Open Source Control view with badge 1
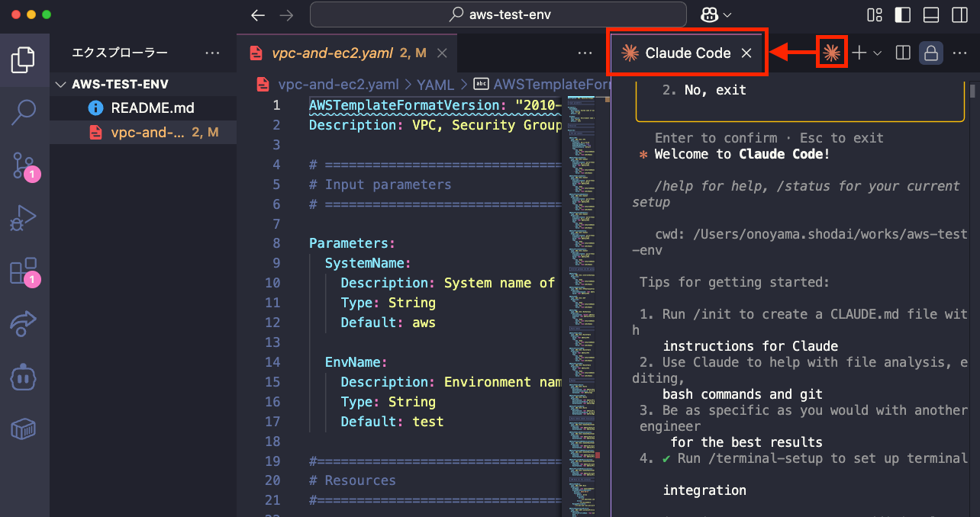Image resolution: width=980 pixels, height=517 pixels. pos(24,165)
